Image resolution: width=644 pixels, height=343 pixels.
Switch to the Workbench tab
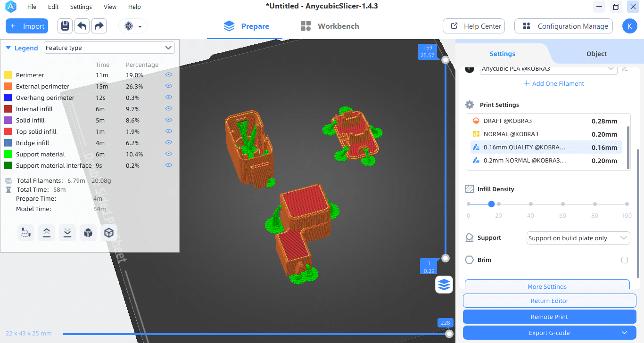click(x=330, y=26)
